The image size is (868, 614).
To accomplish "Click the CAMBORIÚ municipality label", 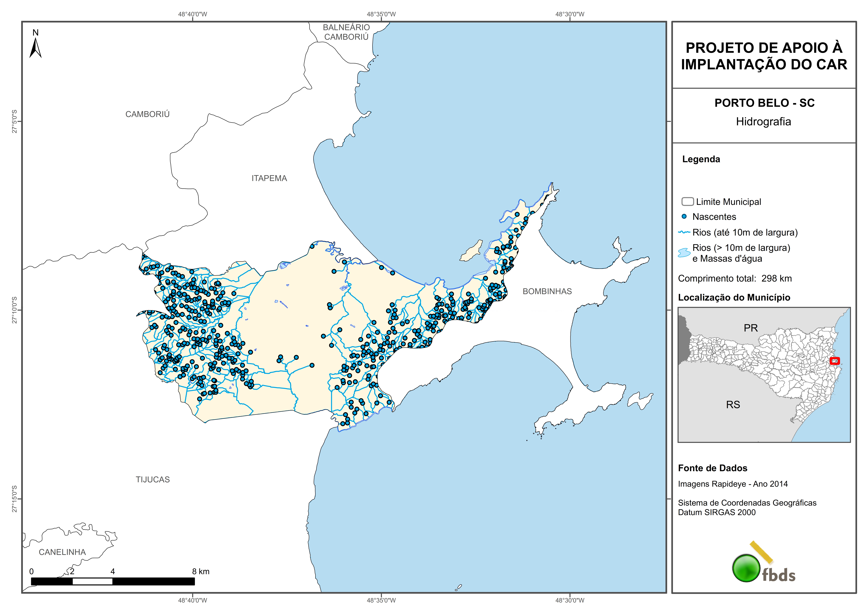I will pyautogui.click(x=147, y=114).
